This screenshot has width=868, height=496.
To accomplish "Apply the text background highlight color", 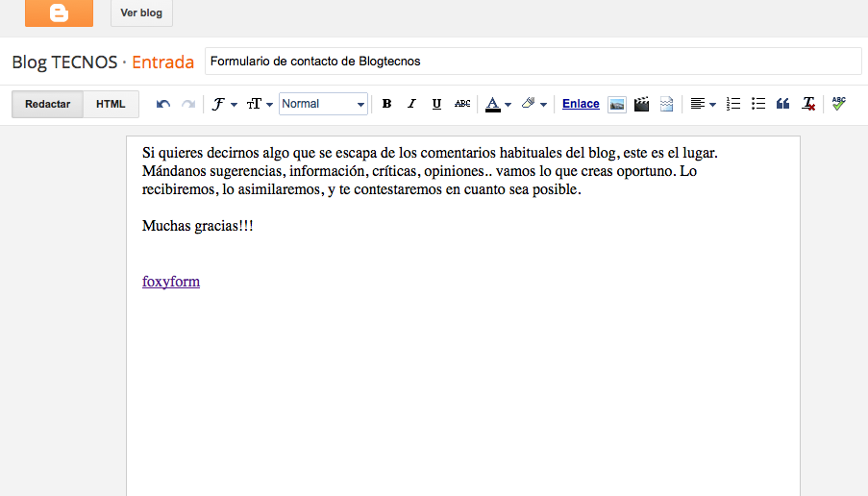I will 528,104.
